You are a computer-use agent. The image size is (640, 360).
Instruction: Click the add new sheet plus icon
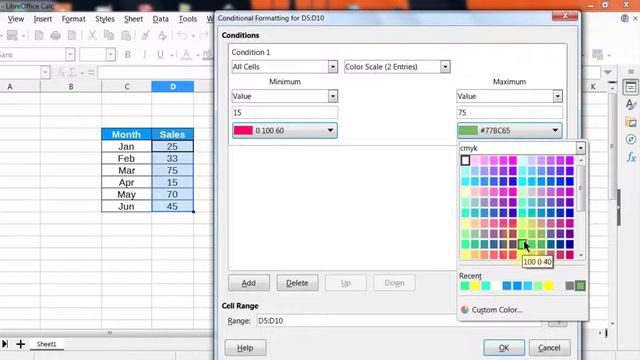[x=20, y=344]
